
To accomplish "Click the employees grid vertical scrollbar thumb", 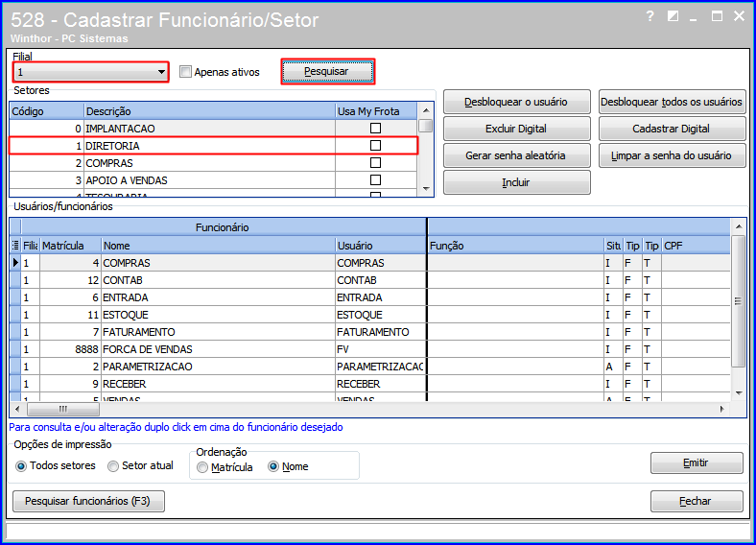I will [x=738, y=301].
